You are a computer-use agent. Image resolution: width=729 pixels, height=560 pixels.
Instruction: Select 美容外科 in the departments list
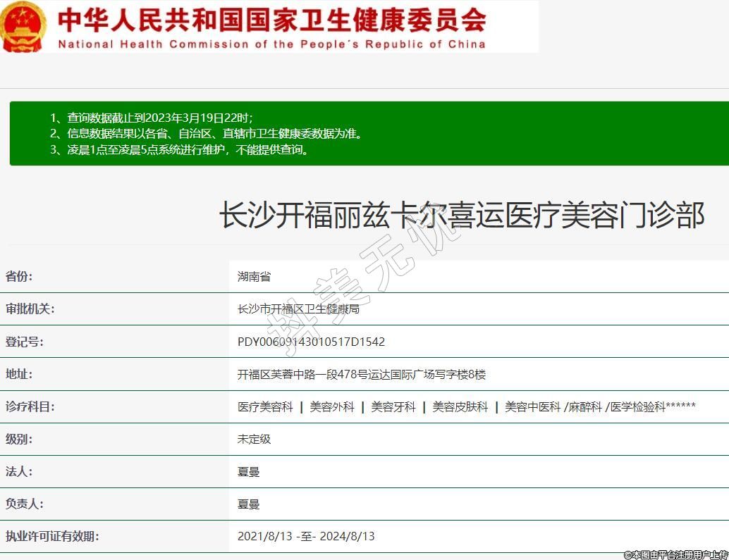point(331,406)
